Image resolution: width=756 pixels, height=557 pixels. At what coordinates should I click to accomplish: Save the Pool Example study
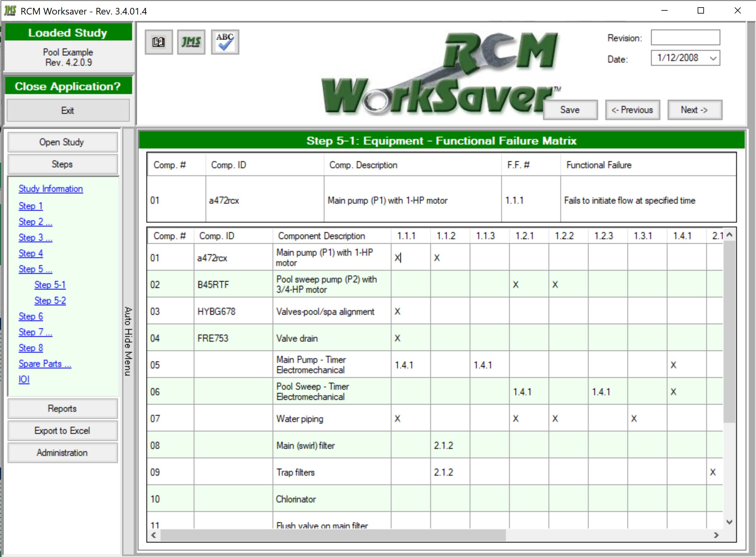point(570,110)
